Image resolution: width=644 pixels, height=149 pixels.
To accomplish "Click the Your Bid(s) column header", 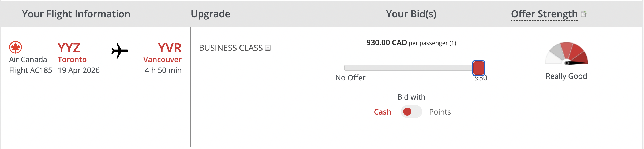I will point(411,14).
